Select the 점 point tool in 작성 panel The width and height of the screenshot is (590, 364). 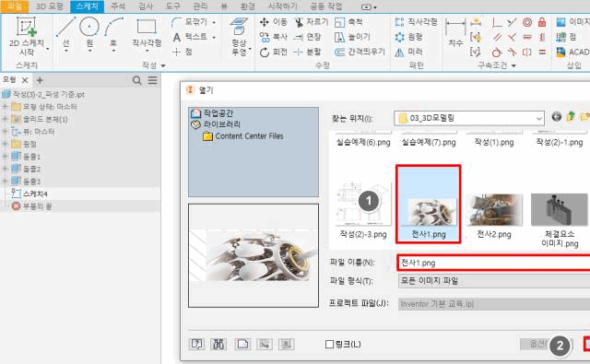pyautogui.click(x=183, y=52)
